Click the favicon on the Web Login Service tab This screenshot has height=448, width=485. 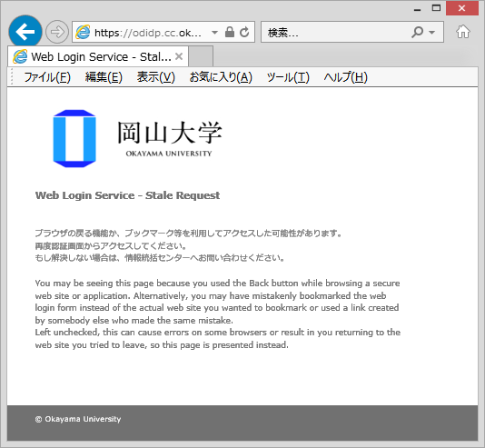click(x=20, y=56)
